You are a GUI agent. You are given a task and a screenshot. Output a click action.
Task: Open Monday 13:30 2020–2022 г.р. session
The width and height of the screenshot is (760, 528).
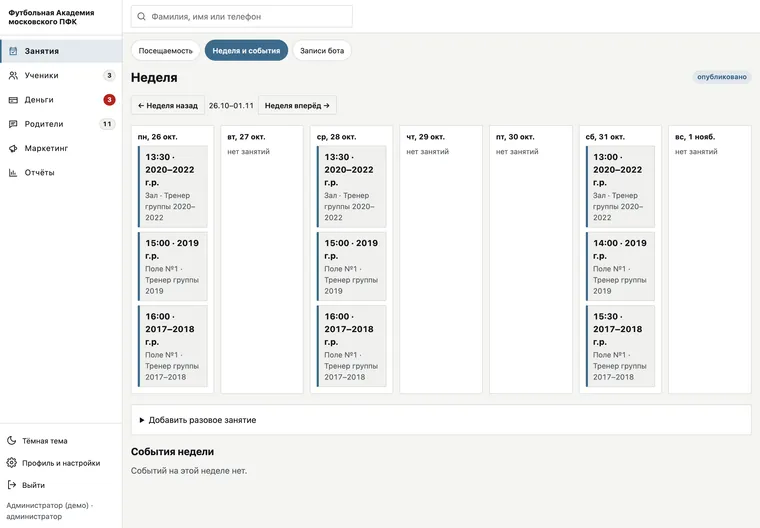coord(173,187)
